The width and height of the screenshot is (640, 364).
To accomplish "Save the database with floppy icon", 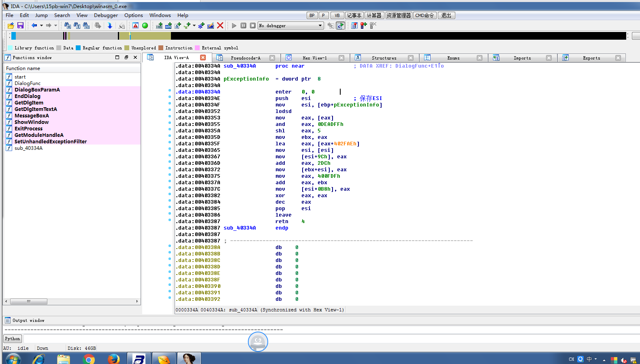I will click(20, 26).
